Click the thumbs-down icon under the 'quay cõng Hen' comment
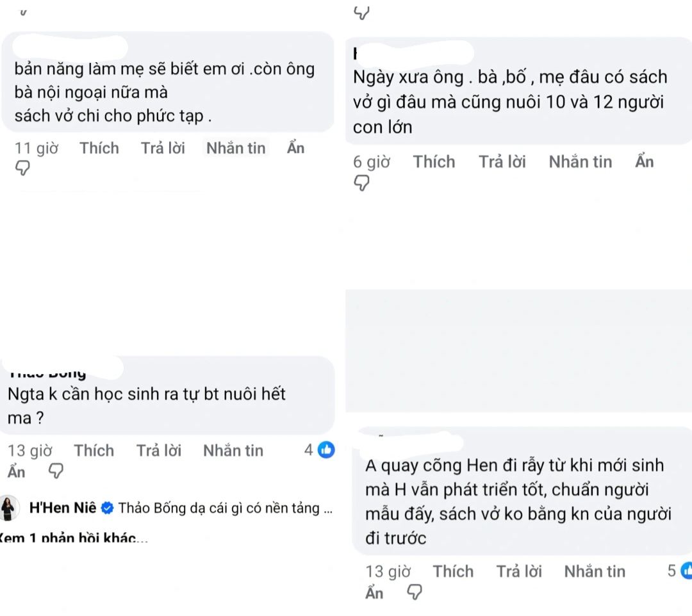Viewport: 692px width, 616px height. 415,593
